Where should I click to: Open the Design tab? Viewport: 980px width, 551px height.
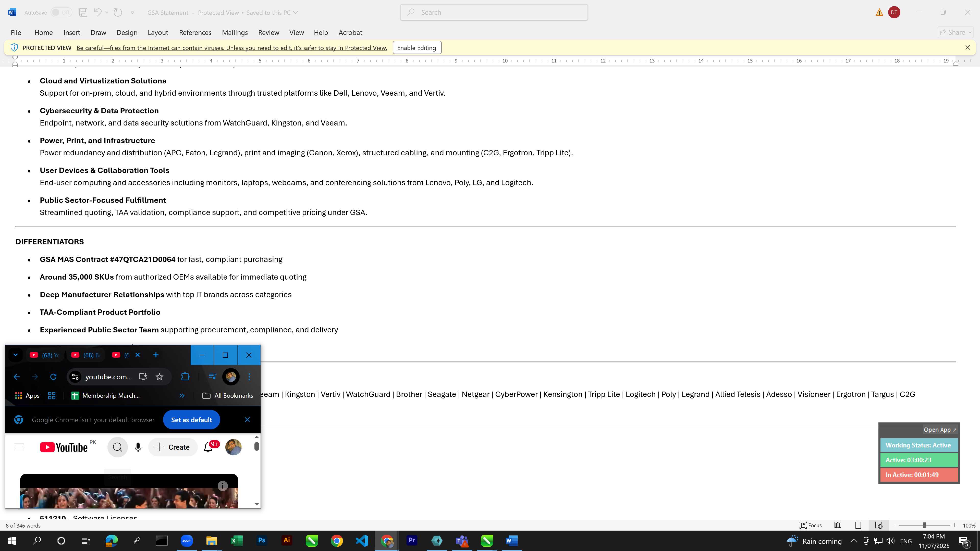point(127,33)
